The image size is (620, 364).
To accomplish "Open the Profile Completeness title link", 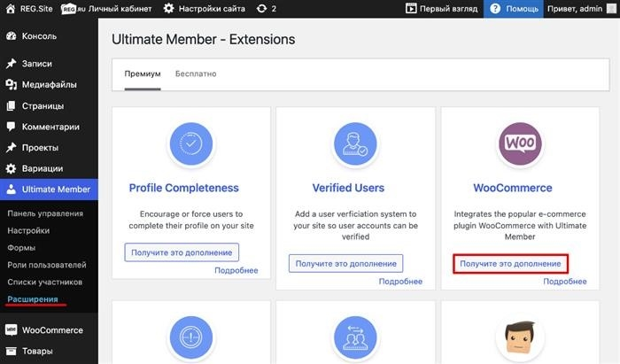I will coord(184,188).
